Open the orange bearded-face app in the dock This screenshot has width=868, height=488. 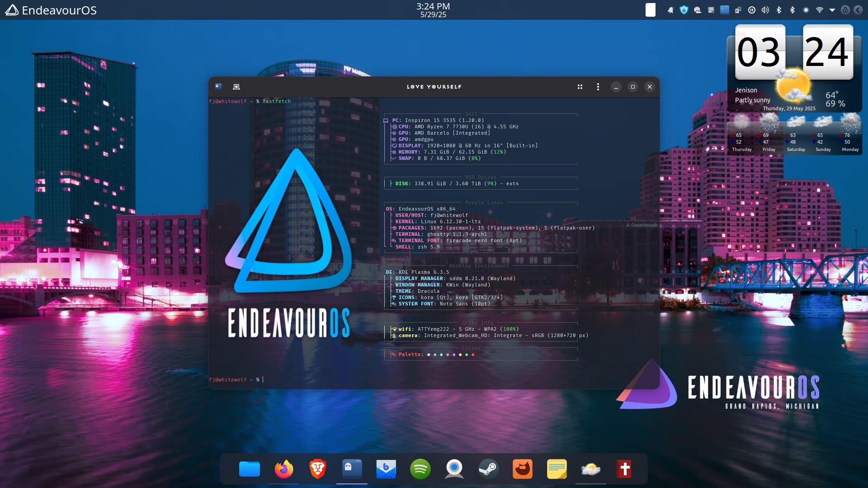(x=523, y=469)
